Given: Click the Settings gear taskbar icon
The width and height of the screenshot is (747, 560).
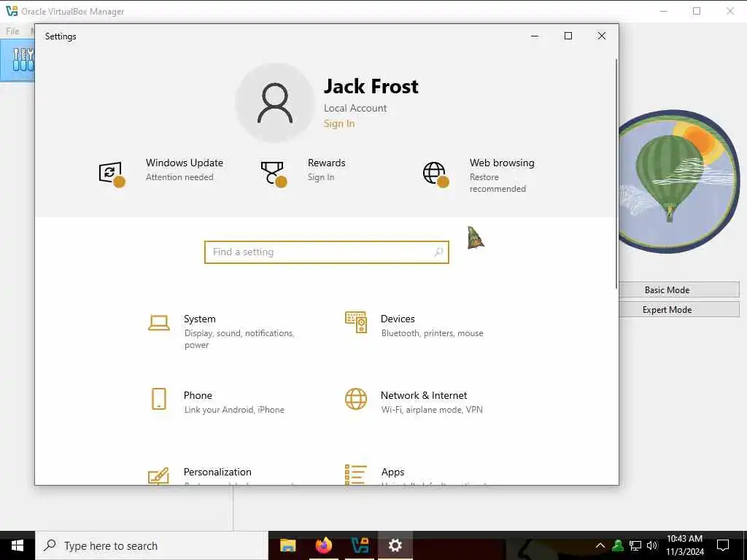Looking at the screenshot, I should 395,545.
